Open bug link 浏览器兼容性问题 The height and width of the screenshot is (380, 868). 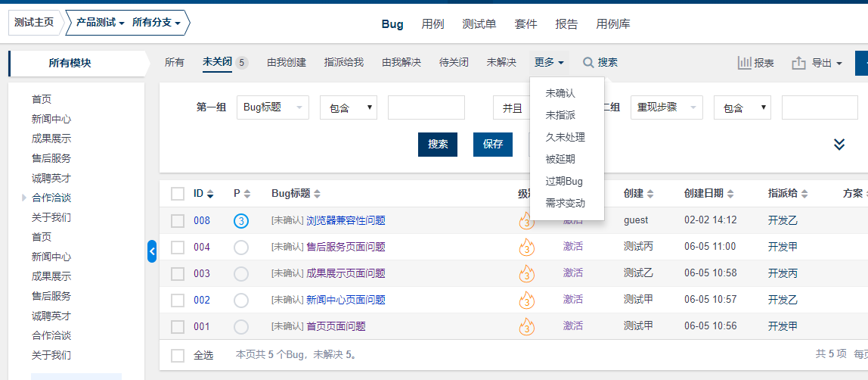346,221
